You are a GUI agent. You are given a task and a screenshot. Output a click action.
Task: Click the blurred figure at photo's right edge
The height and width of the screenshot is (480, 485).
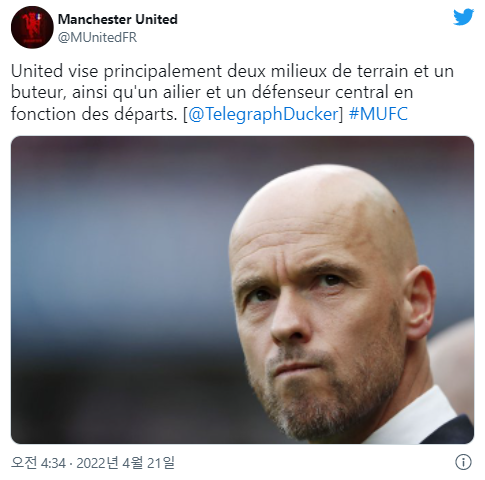point(453,363)
